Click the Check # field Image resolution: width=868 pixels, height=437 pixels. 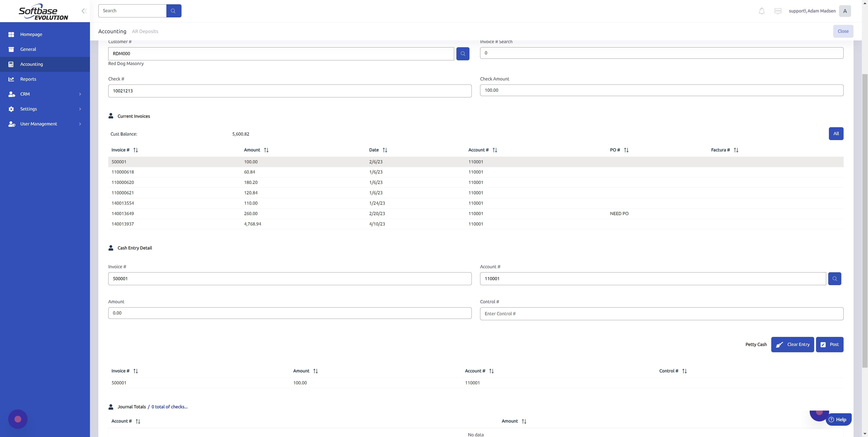tap(290, 91)
